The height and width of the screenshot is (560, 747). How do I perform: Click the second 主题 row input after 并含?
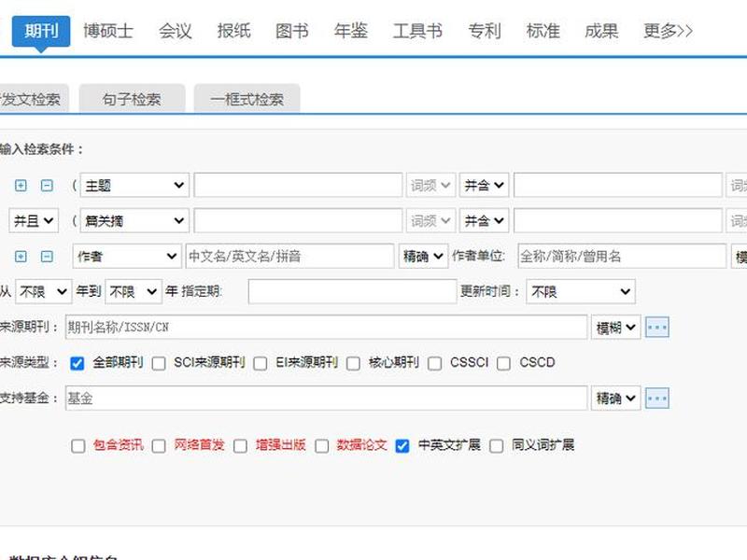pyautogui.click(x=618, y=185)
